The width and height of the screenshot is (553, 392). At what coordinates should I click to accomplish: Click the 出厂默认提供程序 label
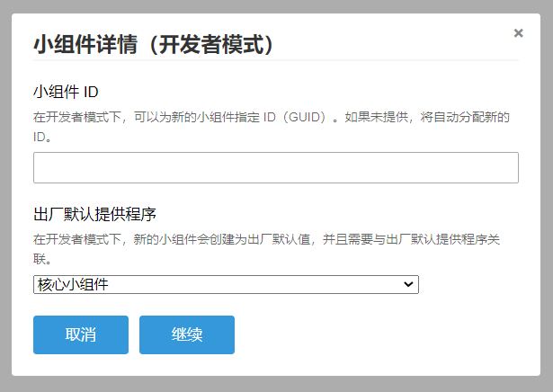[94, 215]
